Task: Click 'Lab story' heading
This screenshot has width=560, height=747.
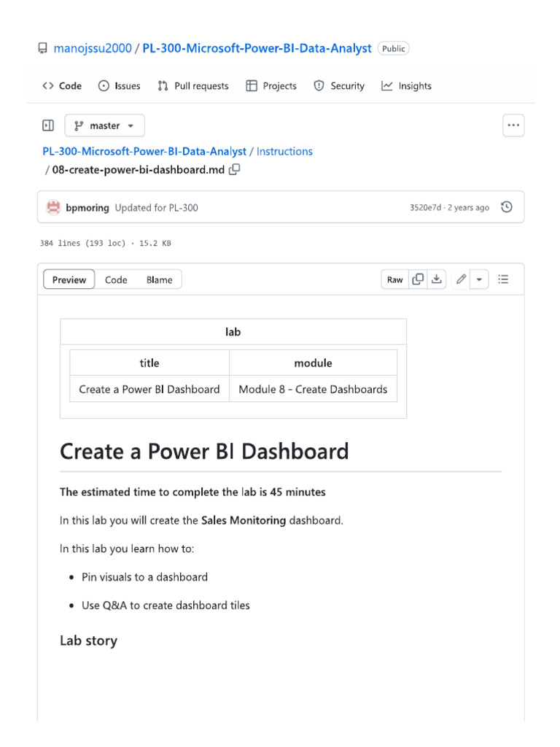Action: tap(88, 640)
